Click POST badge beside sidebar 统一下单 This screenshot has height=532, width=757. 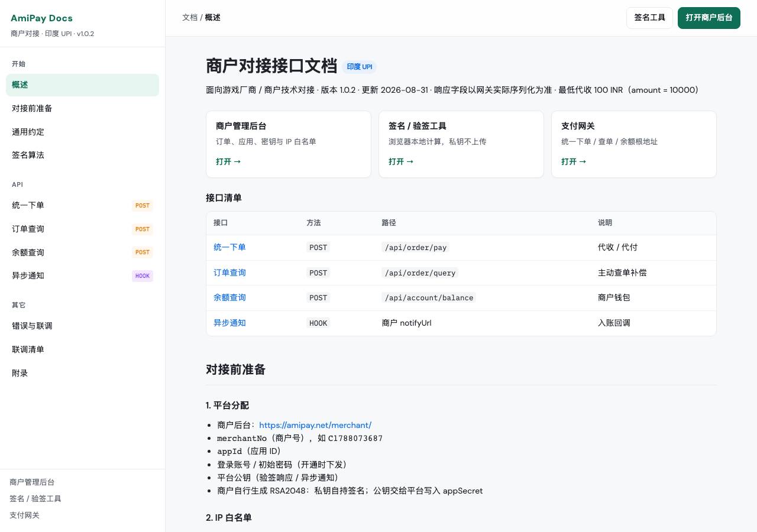pyautogui.click(x=143, y=206)
